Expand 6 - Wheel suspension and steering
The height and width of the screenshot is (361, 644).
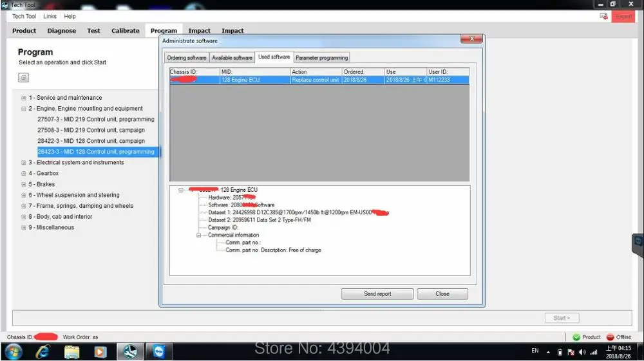23,195
